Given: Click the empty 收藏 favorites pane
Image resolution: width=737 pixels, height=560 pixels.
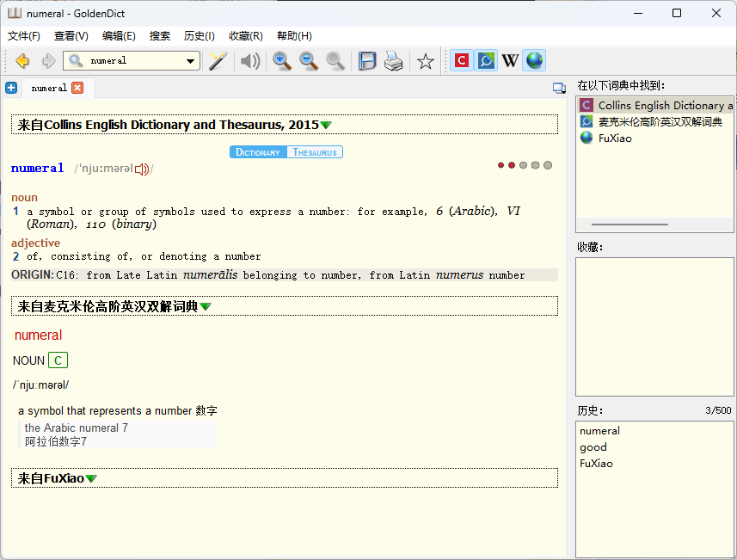Looking at the screenshot, I should point(654,327).
